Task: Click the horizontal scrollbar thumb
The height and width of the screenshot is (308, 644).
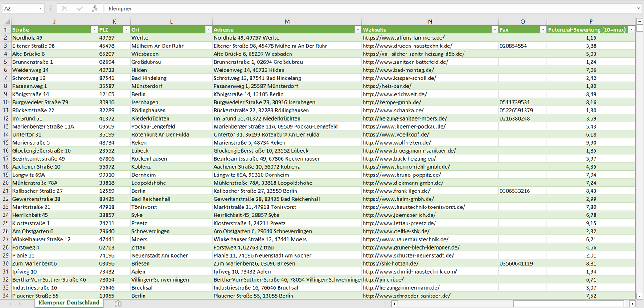Action: (x=570, y=304)
